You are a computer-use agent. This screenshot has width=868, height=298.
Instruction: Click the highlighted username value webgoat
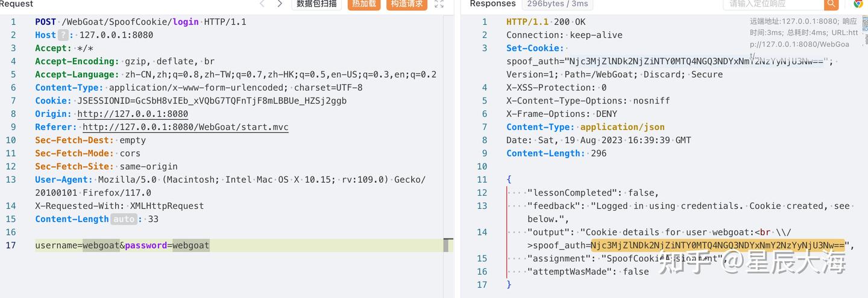pyautogui.click(x=101, y=245)
